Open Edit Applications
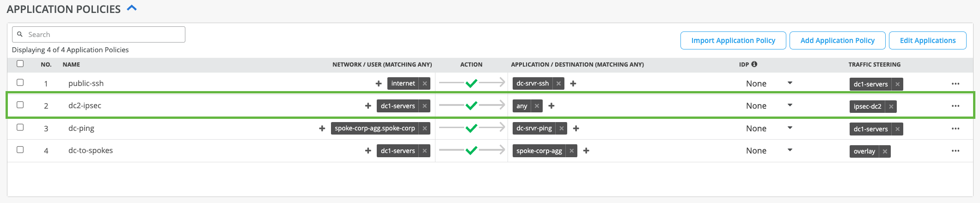The width and height of the screenshot is (980, 203). point(927,40)
